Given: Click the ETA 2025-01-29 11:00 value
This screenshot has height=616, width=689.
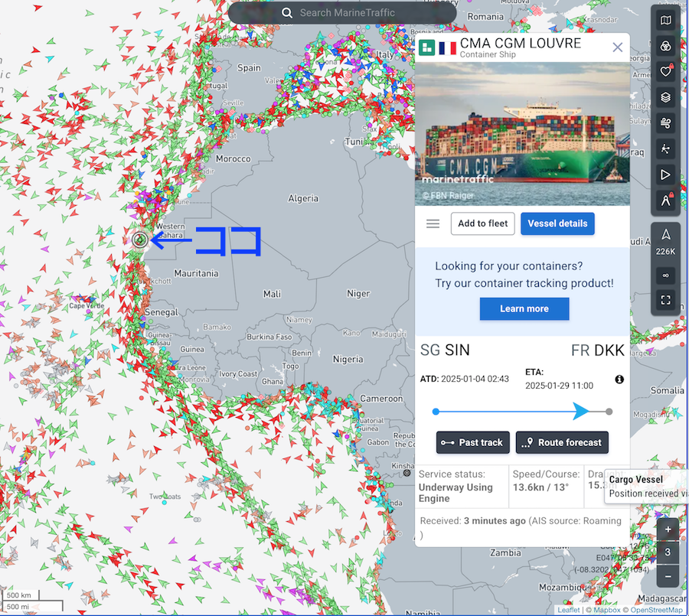Looking at the screenshot, I should (560, 386).
